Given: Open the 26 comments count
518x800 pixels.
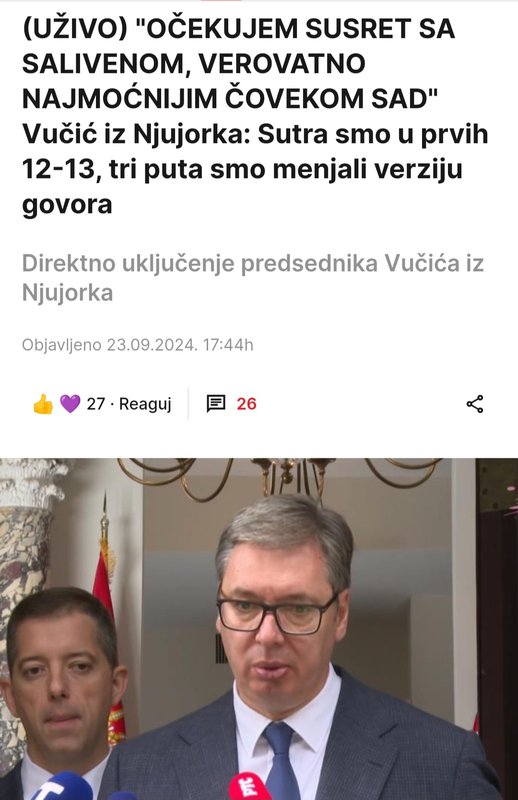Looking at the screenshot, I should 246,404.
